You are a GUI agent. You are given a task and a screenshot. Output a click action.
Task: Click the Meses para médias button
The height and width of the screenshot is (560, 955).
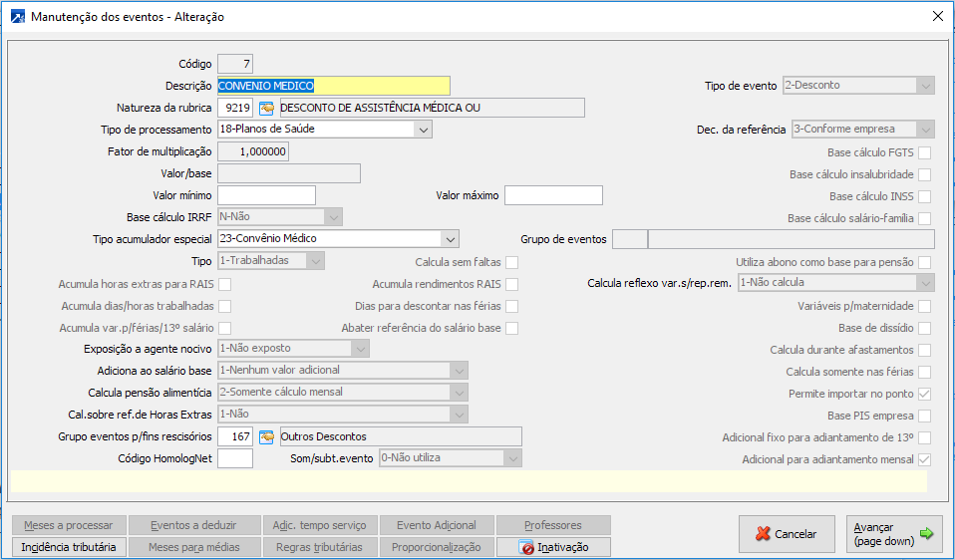(x=193, y=547)
